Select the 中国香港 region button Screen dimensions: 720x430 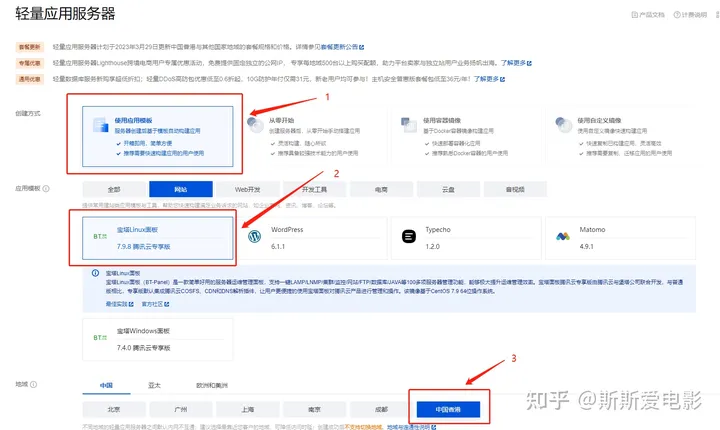coord(448,409)
